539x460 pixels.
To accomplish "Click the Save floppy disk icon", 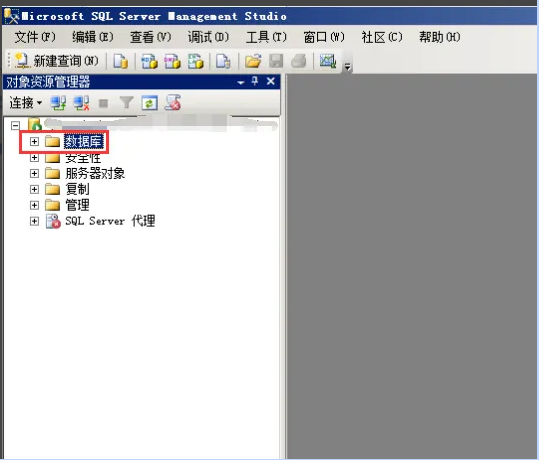I will click(x=276, y=61).
